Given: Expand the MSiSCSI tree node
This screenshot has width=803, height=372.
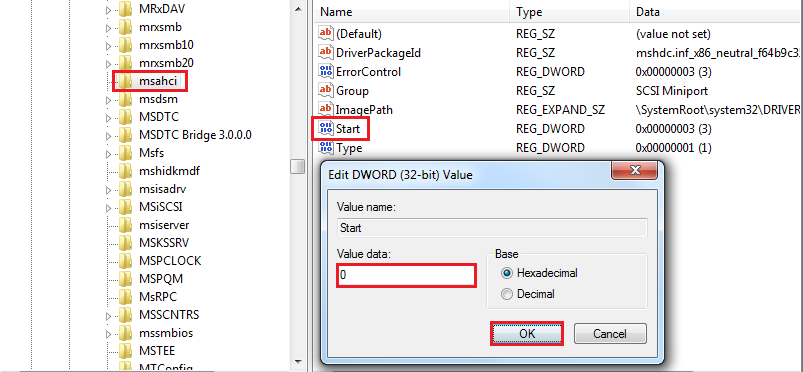Looking at the screenshot, I should click(x=108, y=208).
